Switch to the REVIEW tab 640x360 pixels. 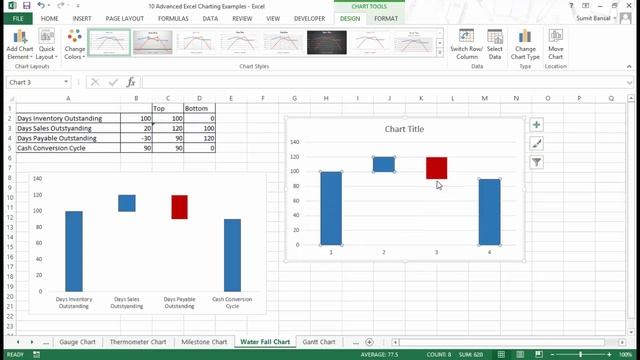click(x=242, y=19)
